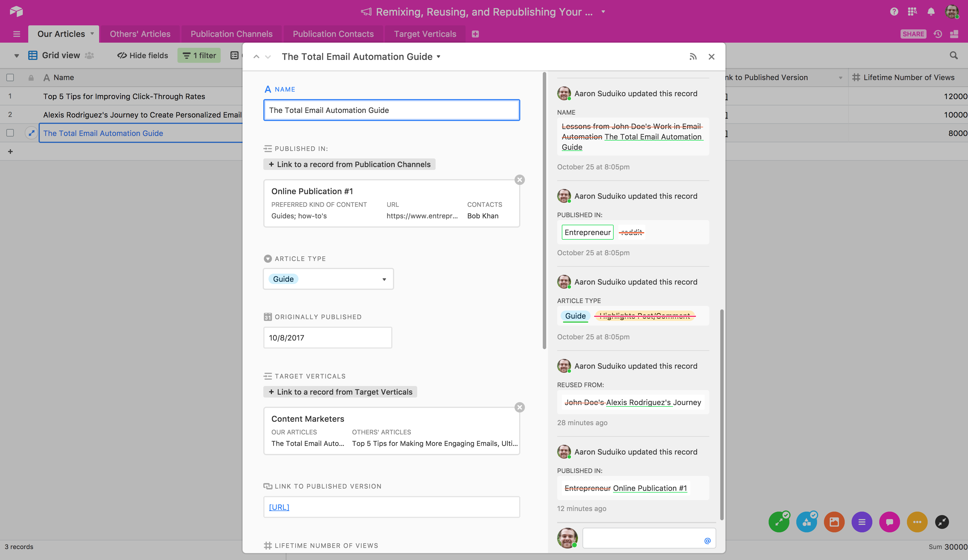Click the pink chat bubble circle button
This screenshot has height=560, width=968.
(890, 522)
